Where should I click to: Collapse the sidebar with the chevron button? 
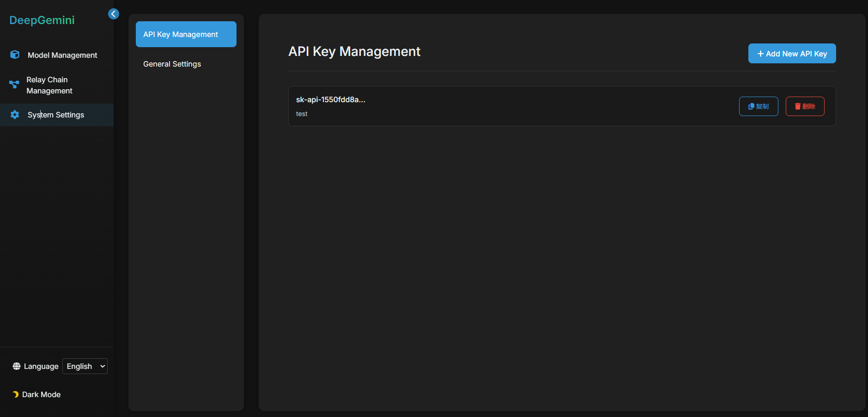(114, 14)
